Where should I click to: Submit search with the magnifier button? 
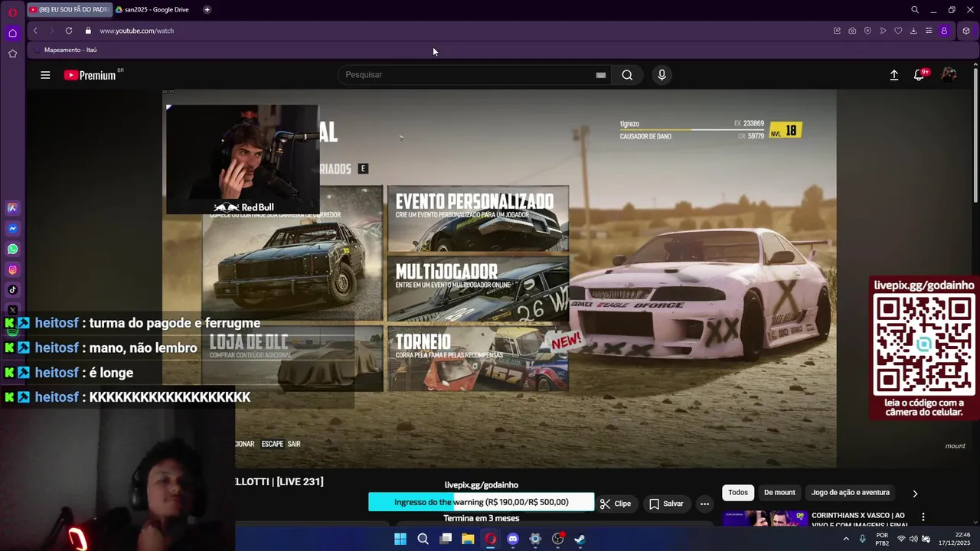[x=627, y=75]
